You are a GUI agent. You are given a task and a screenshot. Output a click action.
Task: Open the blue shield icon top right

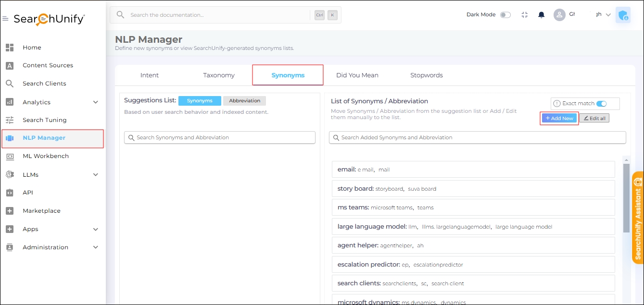[623, 15]
